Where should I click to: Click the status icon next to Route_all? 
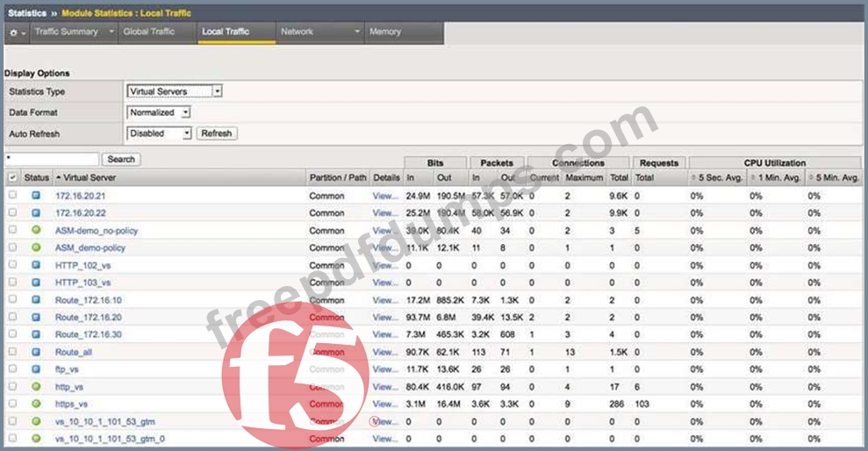pyautogui.click(x=36, y=352)
